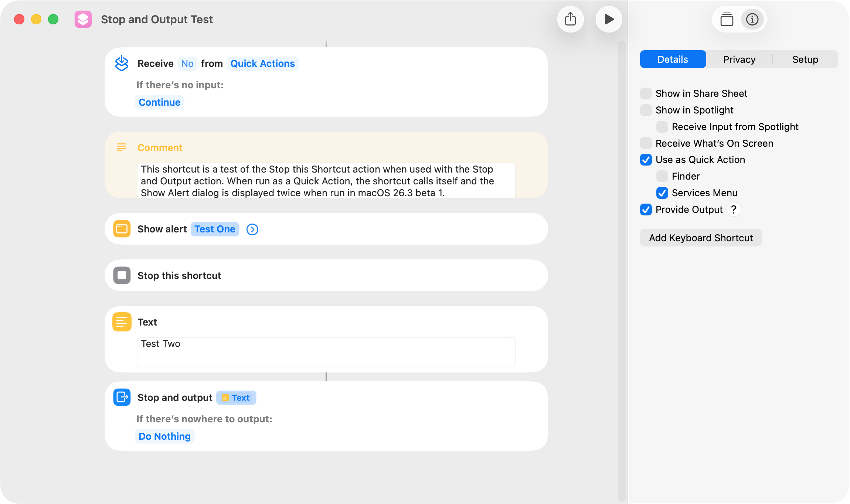The width and height of the screenshot is (850, 504).
Task: Click the Stop this shortcut icon
Action: [122, 276]
